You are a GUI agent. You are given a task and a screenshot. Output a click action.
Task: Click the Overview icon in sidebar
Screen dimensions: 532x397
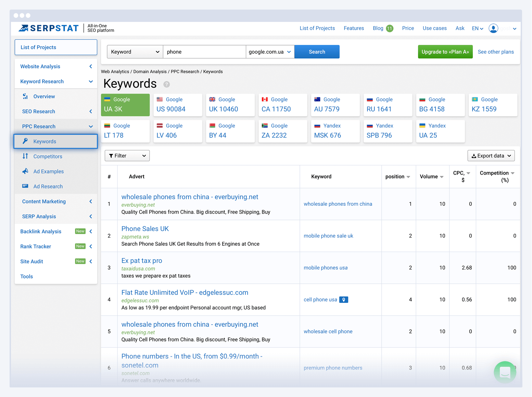[25, 97]
